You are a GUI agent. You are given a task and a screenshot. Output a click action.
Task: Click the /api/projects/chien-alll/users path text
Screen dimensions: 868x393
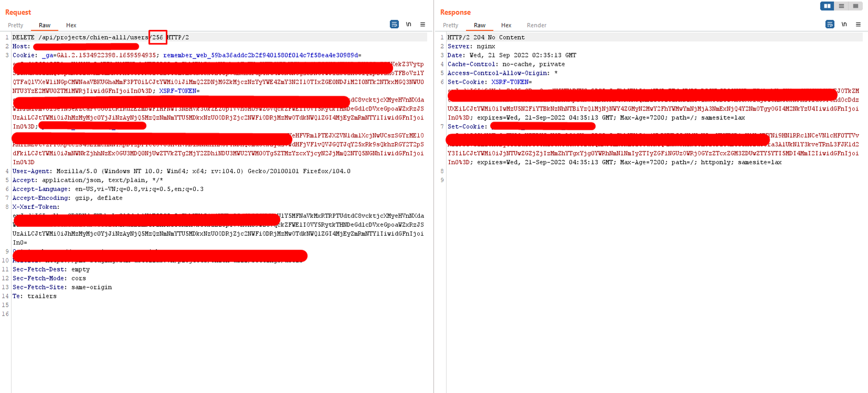pyautogui.click(x=94, y=37)
